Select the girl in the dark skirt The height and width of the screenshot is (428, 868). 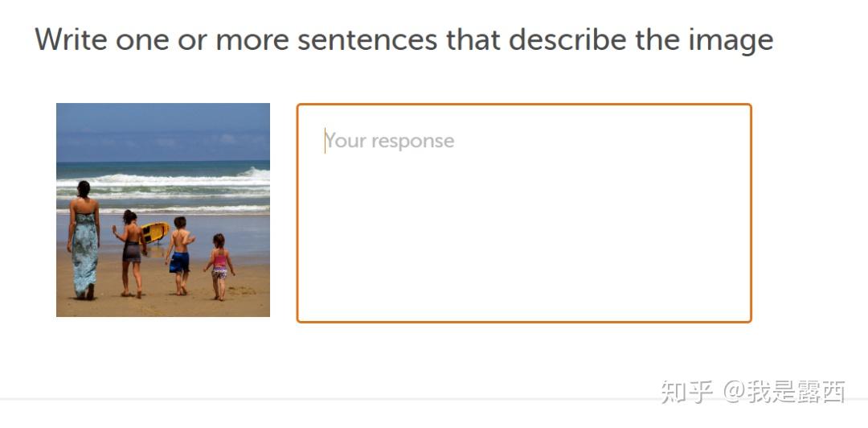(131, 253)
